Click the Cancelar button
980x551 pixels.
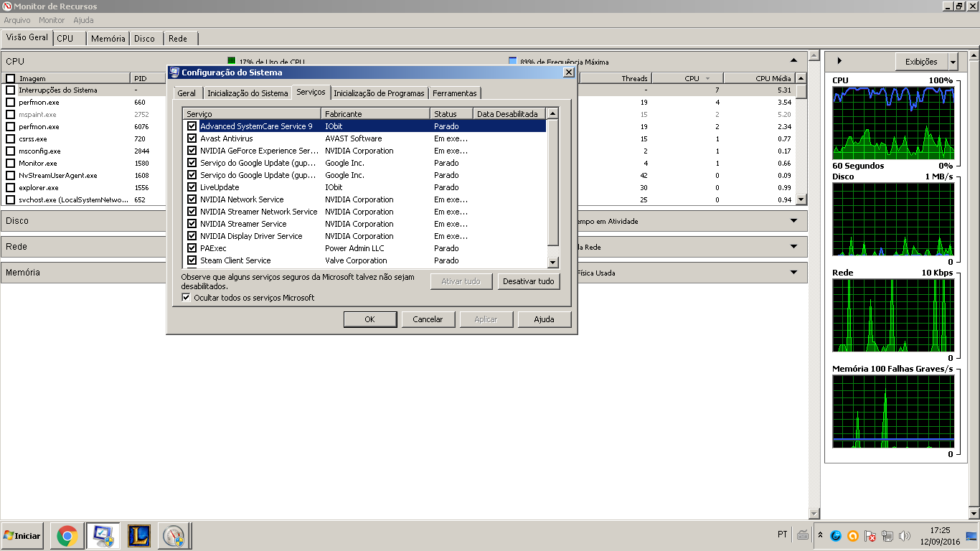pyautogui.click(x=428, y=319)
